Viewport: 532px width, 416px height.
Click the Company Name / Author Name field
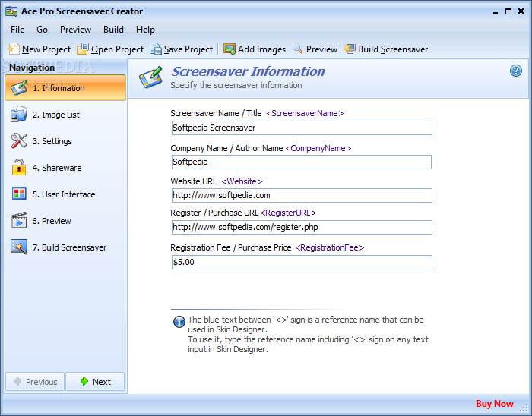pos(302,162)
